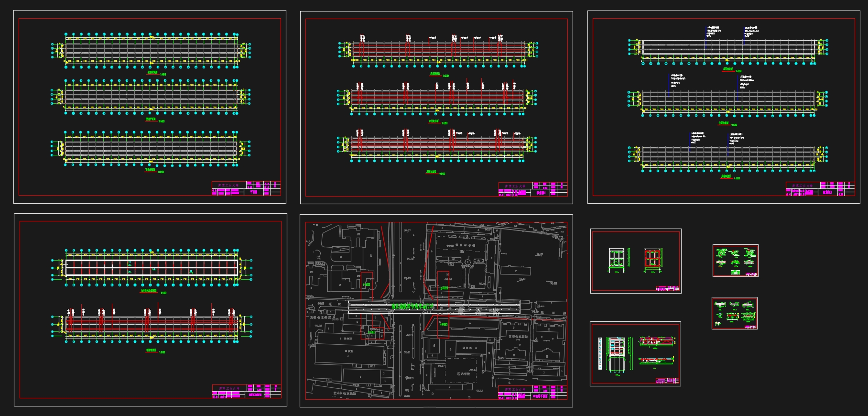Select the red-framed cross-section drawing in small sheet
This screenshot has width=868, height=416.
coord(652,260)
